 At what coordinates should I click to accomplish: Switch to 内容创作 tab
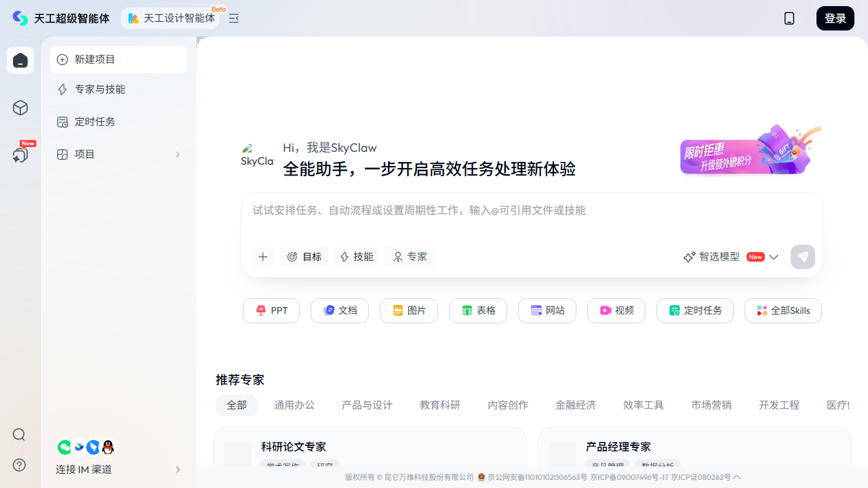point(508,405)
